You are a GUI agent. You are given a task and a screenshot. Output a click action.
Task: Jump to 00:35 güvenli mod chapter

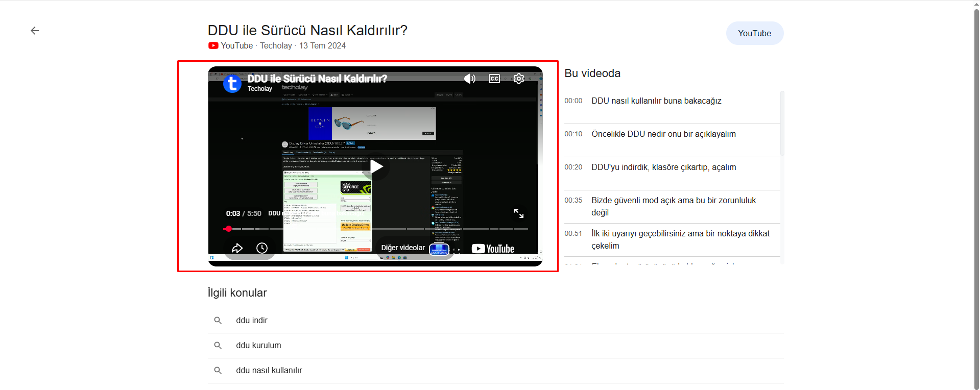pos(672,207)
